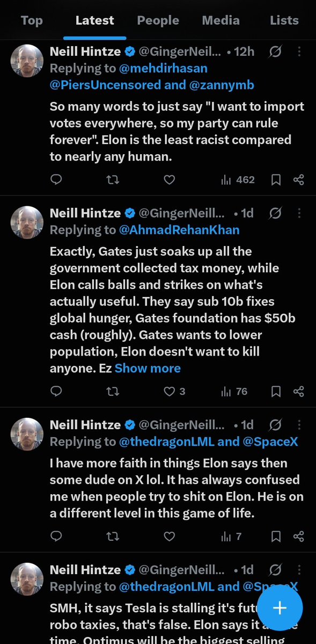Switch to the People tab
The image size is (316, 644).
(x=158, y=20)
